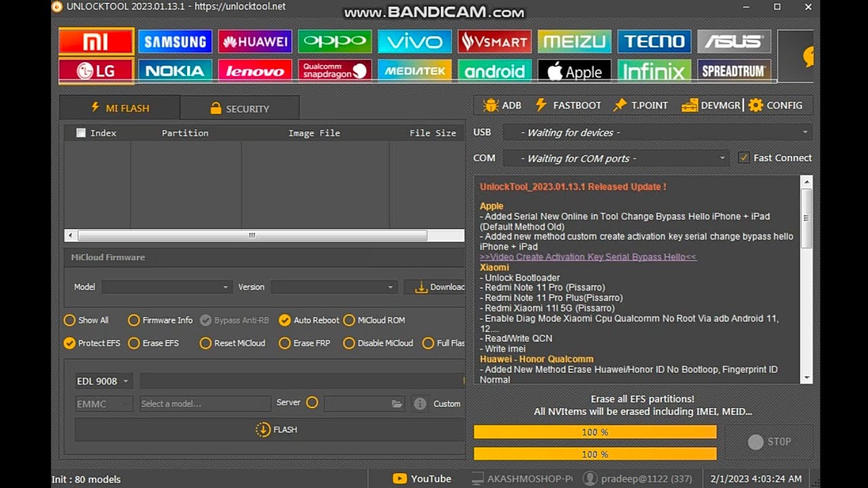Select the Samsung brand icon
This screenshot has height=488, width=868.
tap(175, 41)
